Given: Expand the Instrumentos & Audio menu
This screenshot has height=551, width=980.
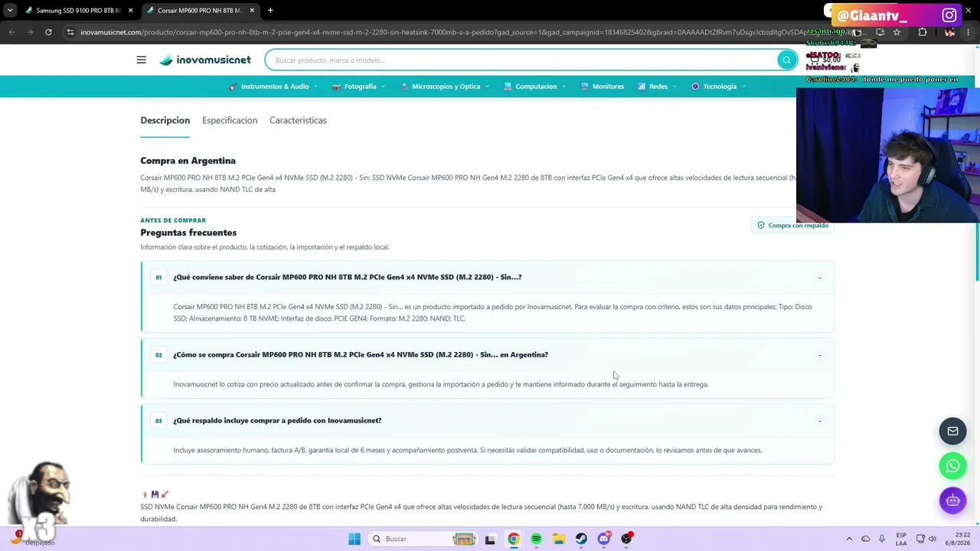Looking at the screenshot, I should coord(273,86).
